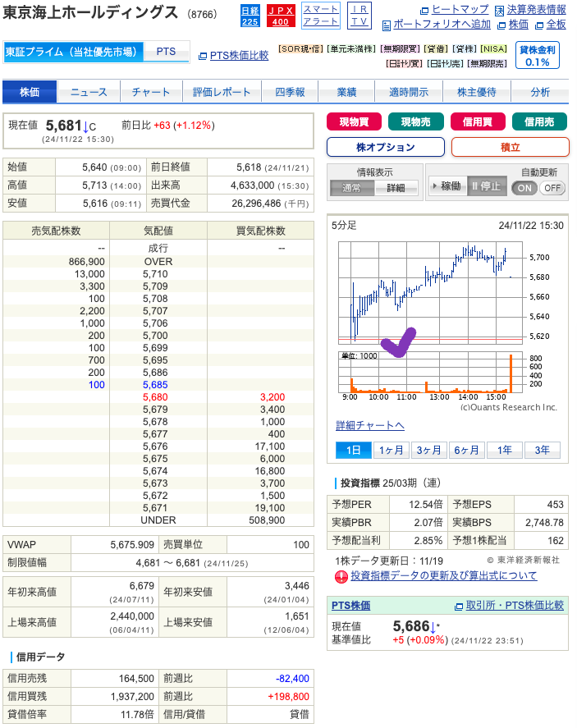Click the volume bar chart under 5分足

[430, 373]
